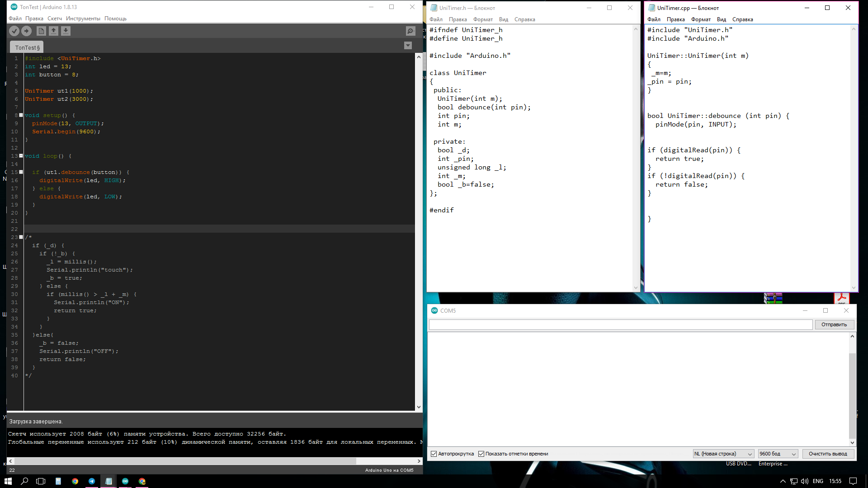
Task: Open the 9600 бод baud rate dropdown
Action: [778, 454]
